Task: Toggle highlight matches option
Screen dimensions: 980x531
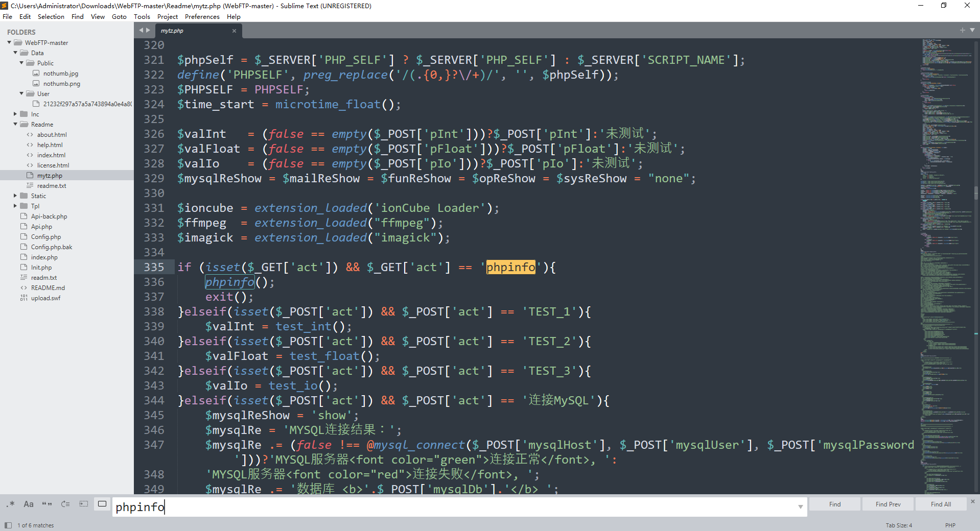Action: click(102, 504)
